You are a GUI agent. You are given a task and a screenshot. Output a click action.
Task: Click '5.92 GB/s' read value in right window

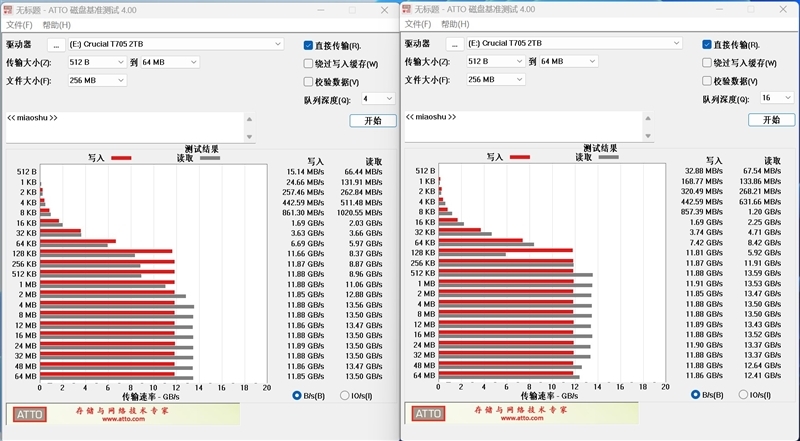[x=764, y=253]
